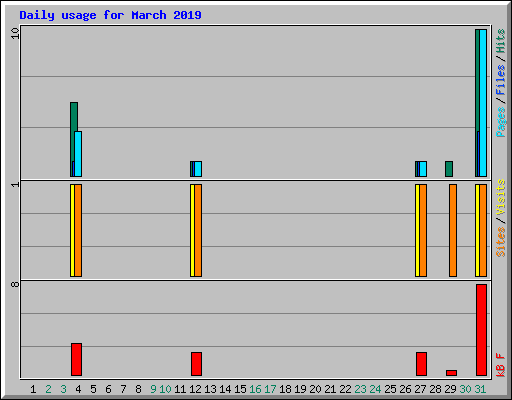Click the red 'KB F' legend label
The width and height of the screenshot is (512, 400).
click(500, 365)
